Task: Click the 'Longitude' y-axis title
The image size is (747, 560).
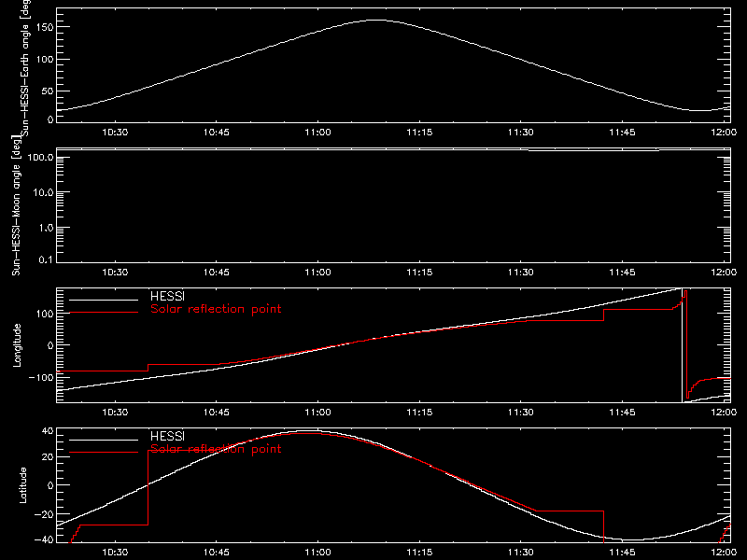Action: [17, 345]
